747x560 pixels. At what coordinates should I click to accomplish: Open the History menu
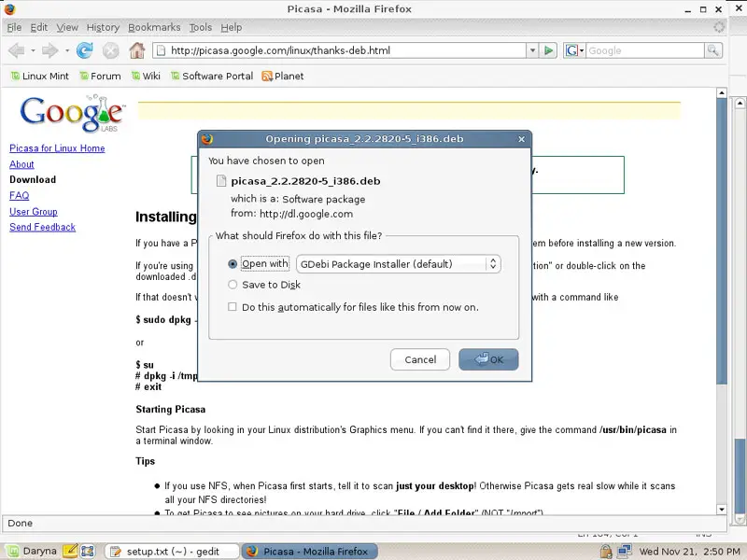pyautogui.click(x=103, y=28)
